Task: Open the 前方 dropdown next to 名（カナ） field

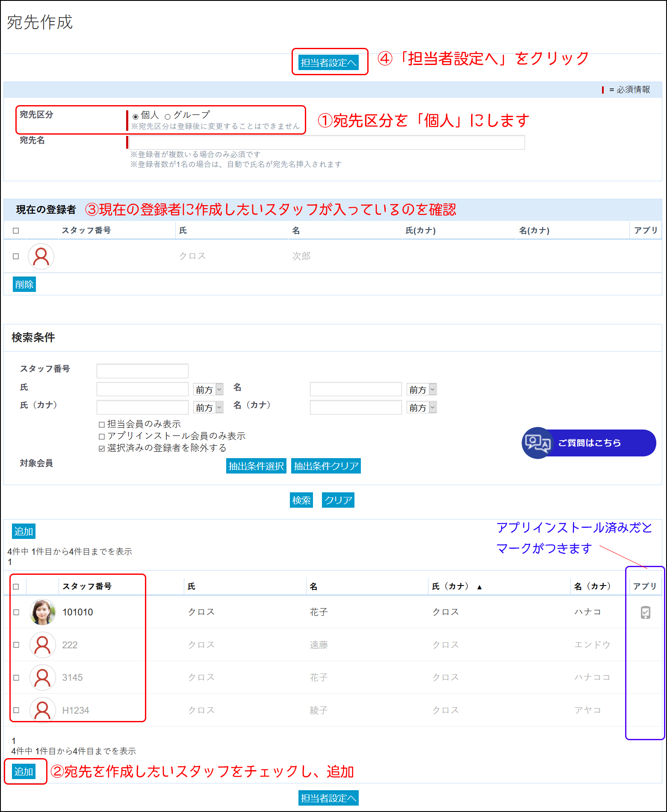Action: point(422,407)
